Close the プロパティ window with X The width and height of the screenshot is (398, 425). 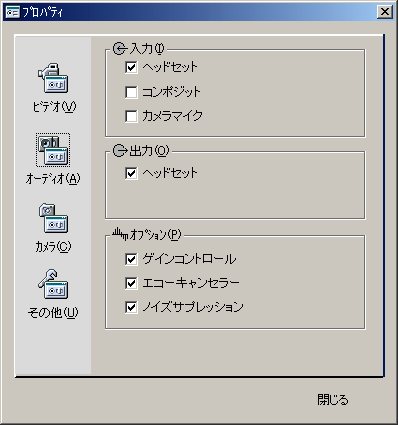[x=385, y=12]
